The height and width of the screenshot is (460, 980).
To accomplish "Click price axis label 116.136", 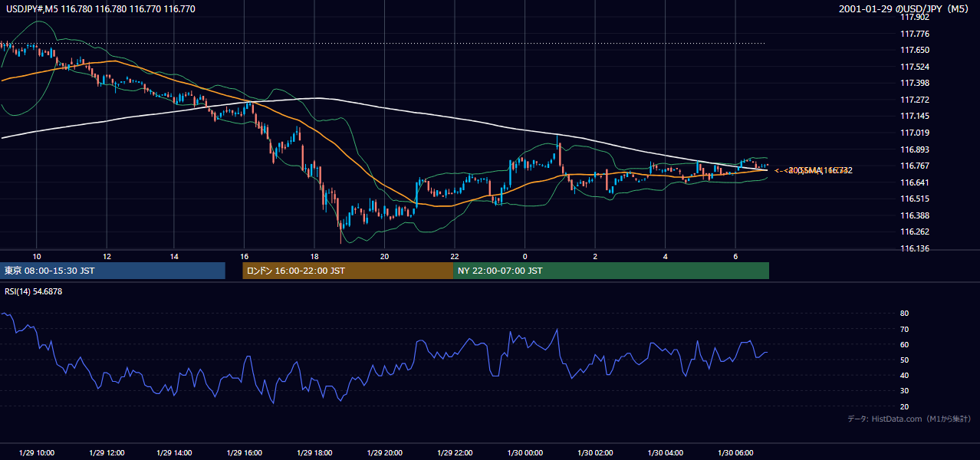I will coord(914,248).
